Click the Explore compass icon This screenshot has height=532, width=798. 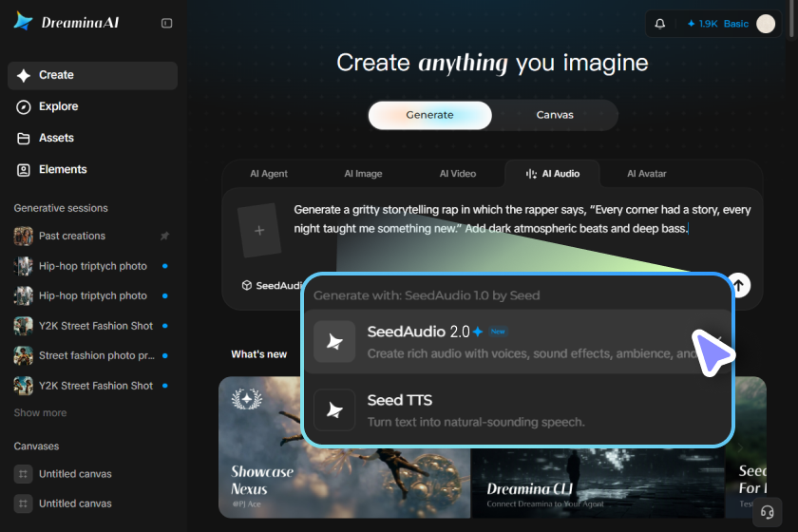pyautogui.click(x=24, y=107)
